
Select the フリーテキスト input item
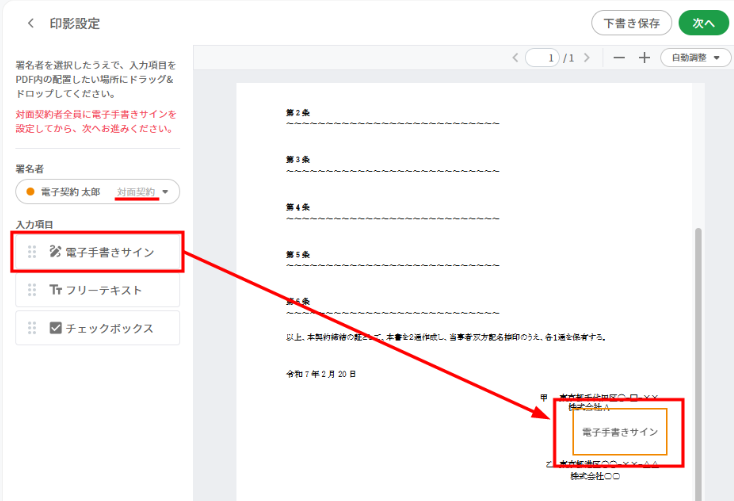coord(97,290)
